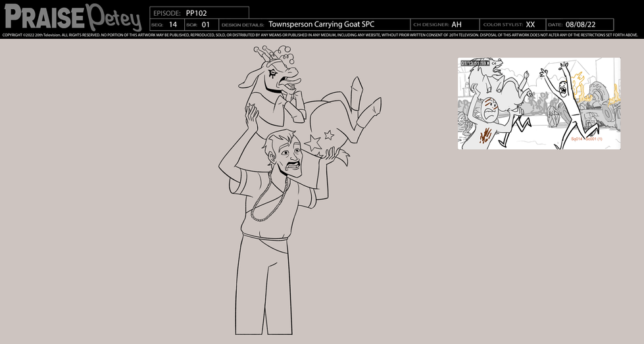This screenshot has height=344, width=644.
Task: Select the date 08/08/22
Action: click(580, 24)
